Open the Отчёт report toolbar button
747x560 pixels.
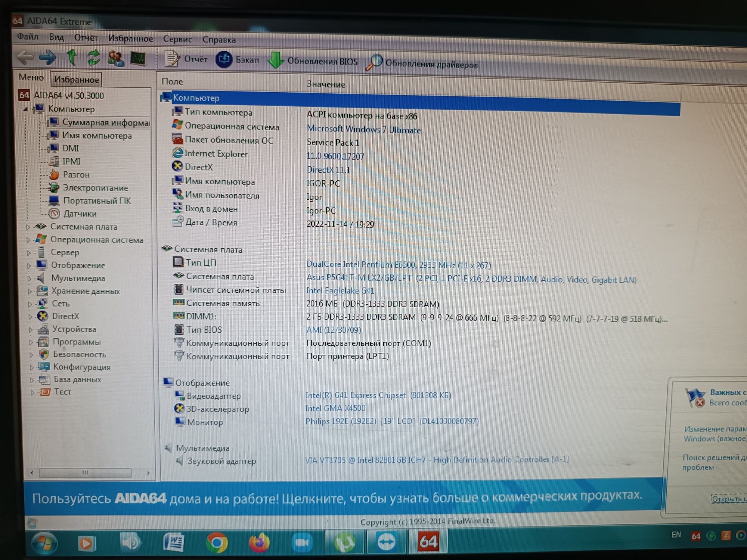186,59
